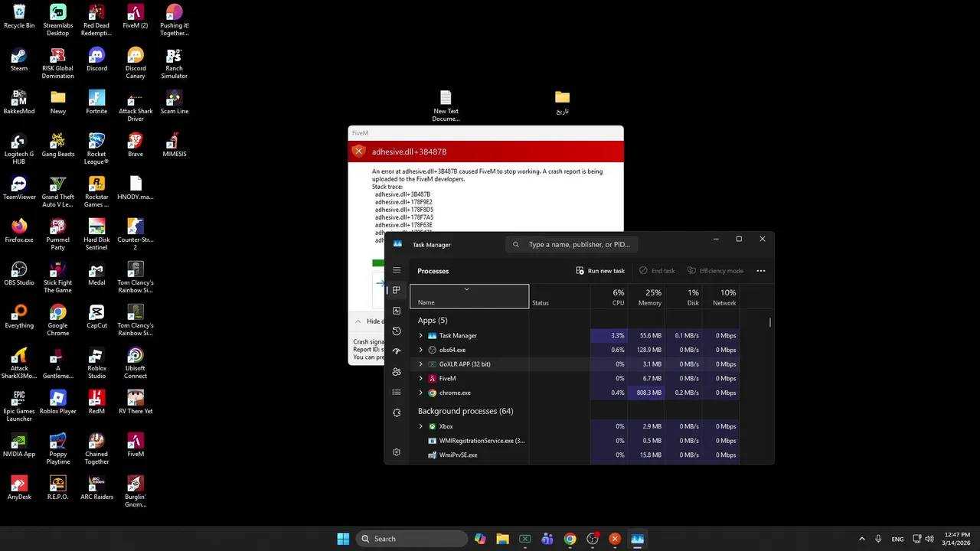Click the taskbar Search box
Screen dimensions: 980x551
(x=412, y=539)
